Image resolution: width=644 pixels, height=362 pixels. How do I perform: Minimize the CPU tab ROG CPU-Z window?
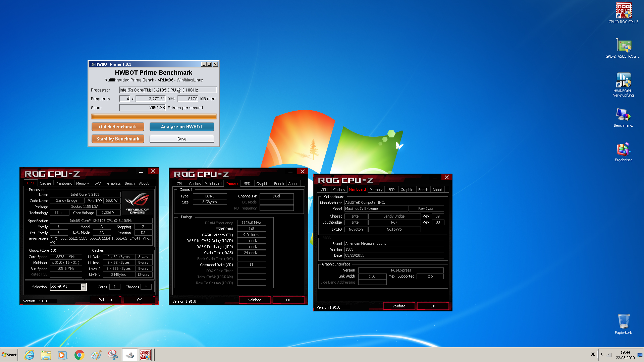tap(141, 172)
